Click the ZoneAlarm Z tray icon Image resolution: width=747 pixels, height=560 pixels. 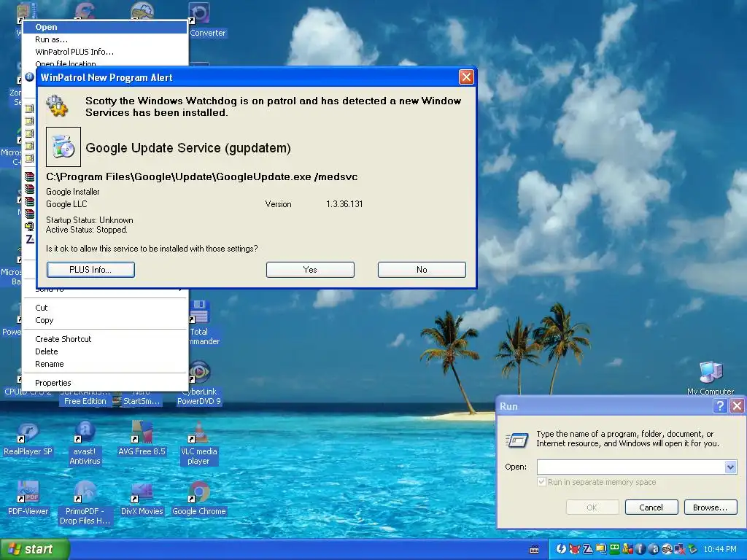click(588, 549)
